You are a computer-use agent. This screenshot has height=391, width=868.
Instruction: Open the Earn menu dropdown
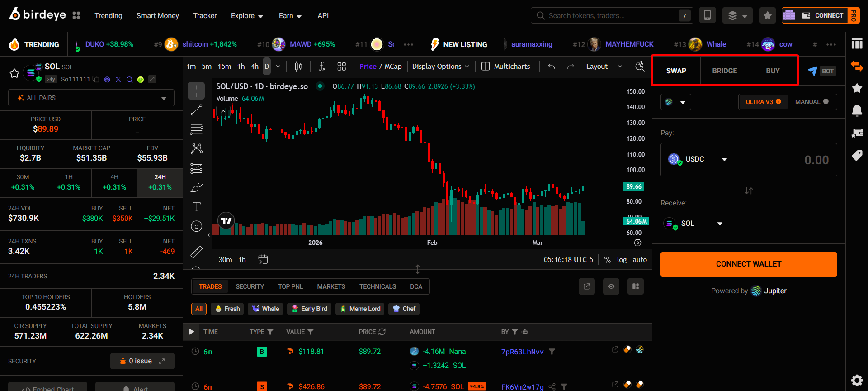(x=290, y=16)
